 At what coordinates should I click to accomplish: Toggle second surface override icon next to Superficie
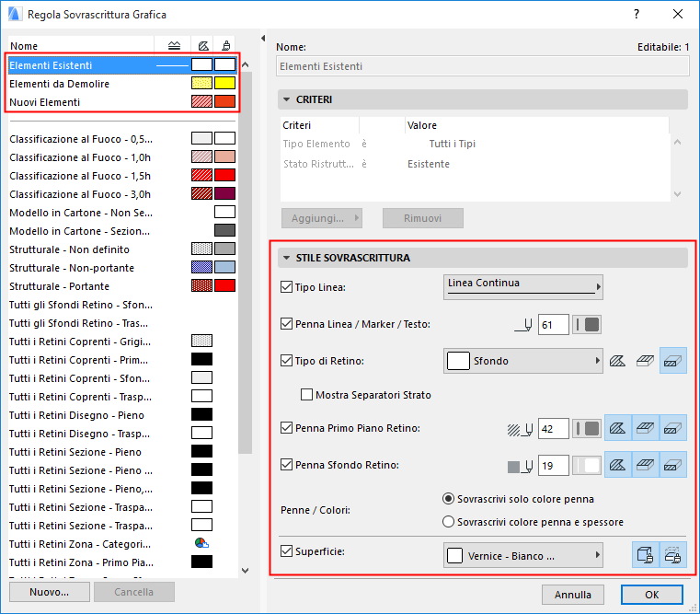(672, 555)
